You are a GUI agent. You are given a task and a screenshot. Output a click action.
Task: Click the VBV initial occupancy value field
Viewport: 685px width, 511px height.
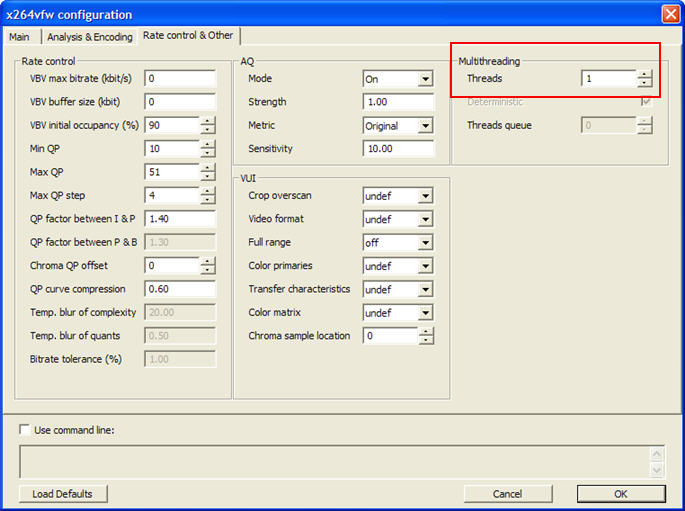tap(172, 125)
